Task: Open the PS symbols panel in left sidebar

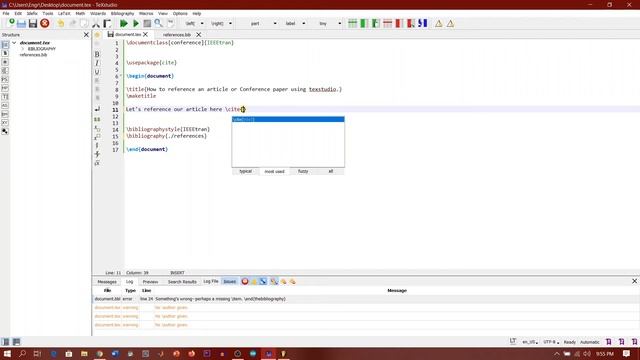Action: pos(5,79)
